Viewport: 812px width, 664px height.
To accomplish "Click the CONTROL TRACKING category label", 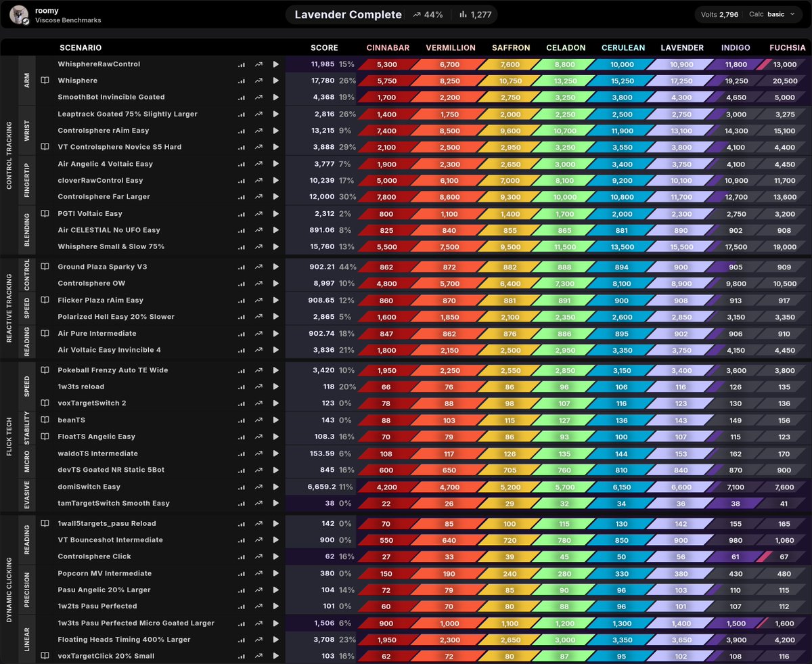I will click(x=9, y=156).
